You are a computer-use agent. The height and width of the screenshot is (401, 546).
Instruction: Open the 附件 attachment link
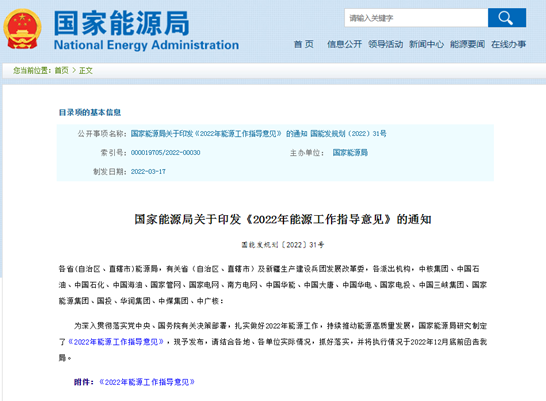[x=147, y=382]
